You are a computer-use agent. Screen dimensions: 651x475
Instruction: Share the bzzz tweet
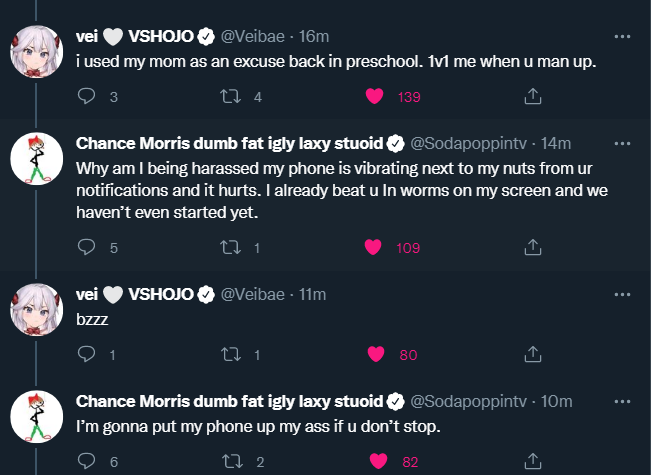(533, 353)
